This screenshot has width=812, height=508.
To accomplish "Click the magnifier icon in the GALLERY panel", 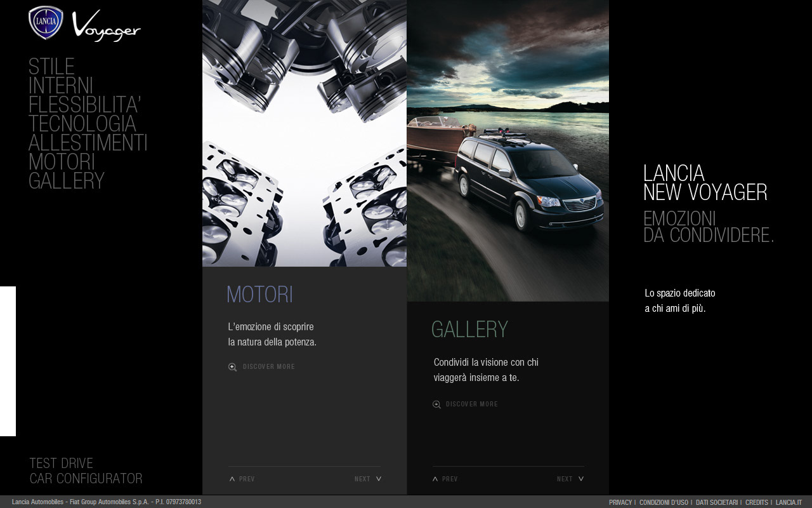I will pos(437,404).
